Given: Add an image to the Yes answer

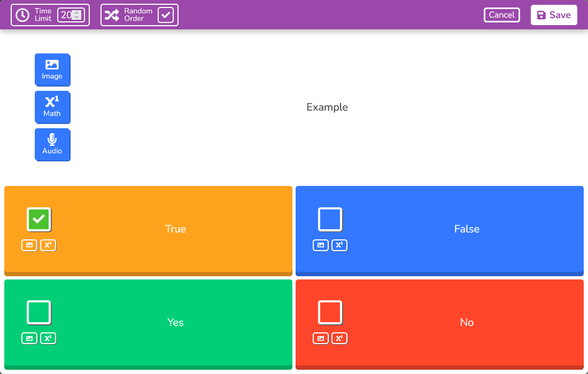Looking at the screenshot, I should (29, 338).
